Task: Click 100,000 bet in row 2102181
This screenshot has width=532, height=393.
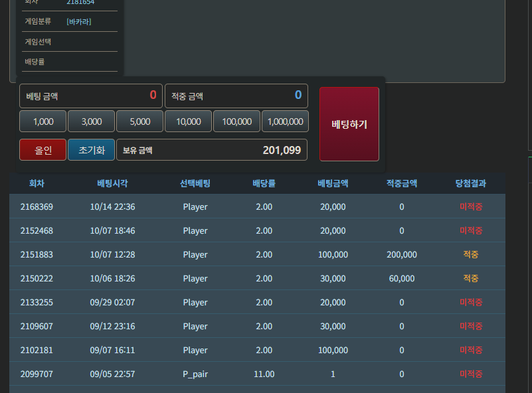Action: click(x=333, y=351)
